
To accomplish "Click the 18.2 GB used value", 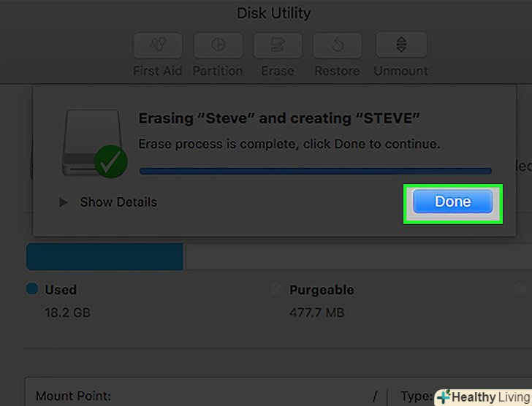I will pyautogui.click(x=68, y=313).
